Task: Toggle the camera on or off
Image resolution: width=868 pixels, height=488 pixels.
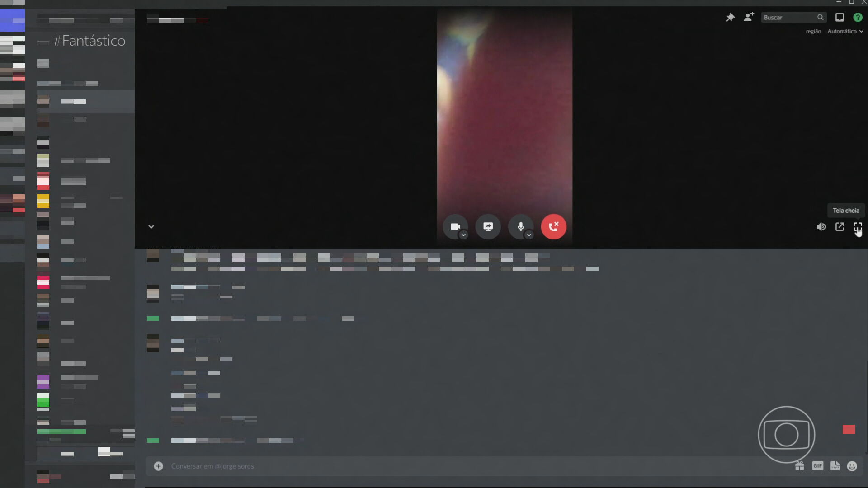Action: click(455, 227)
